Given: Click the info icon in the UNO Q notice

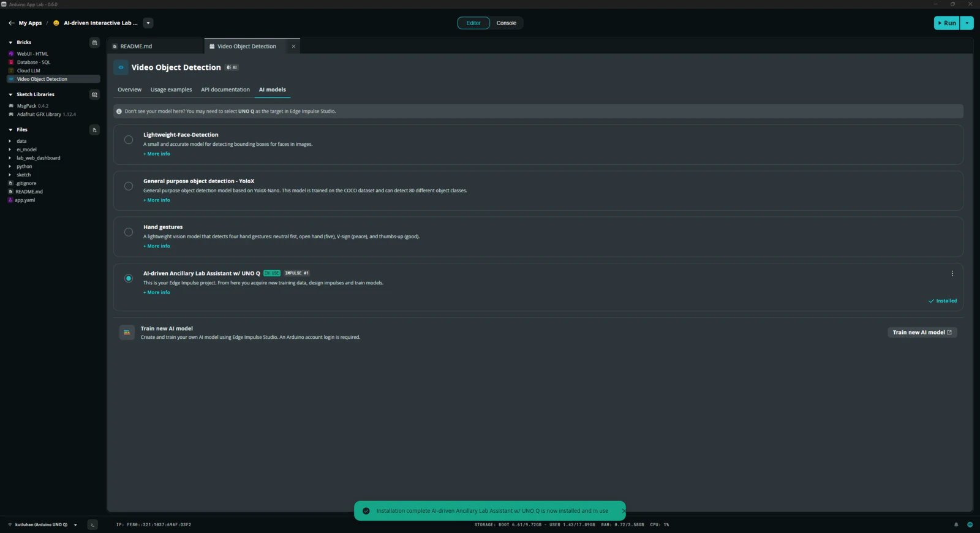Looking at the screenshot, I should tap(119, 112).
